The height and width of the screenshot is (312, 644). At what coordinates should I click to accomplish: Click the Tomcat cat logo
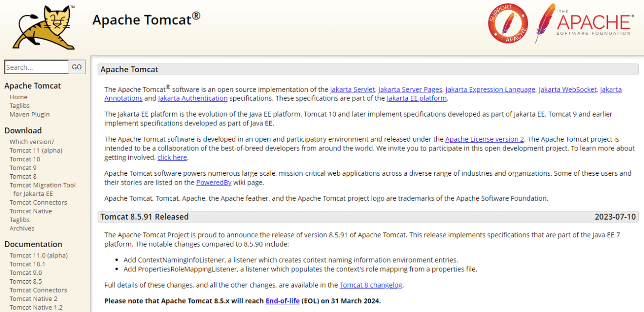44,27
